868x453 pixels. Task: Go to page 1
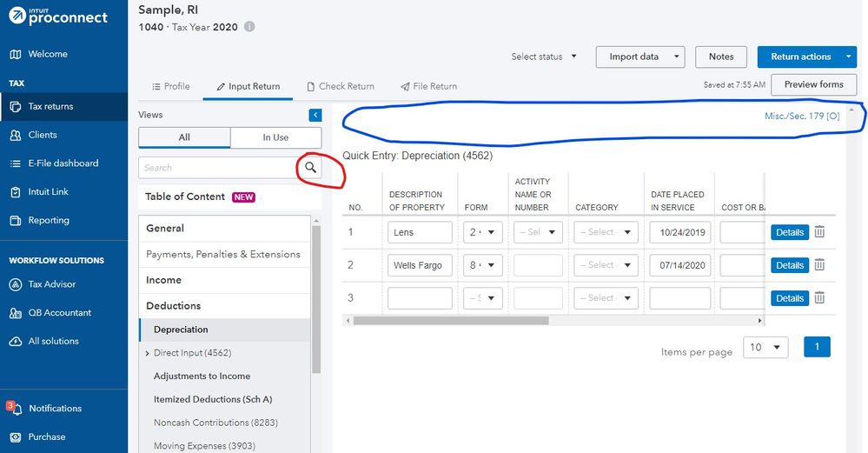pyautogui.click(x=817, y=347)
